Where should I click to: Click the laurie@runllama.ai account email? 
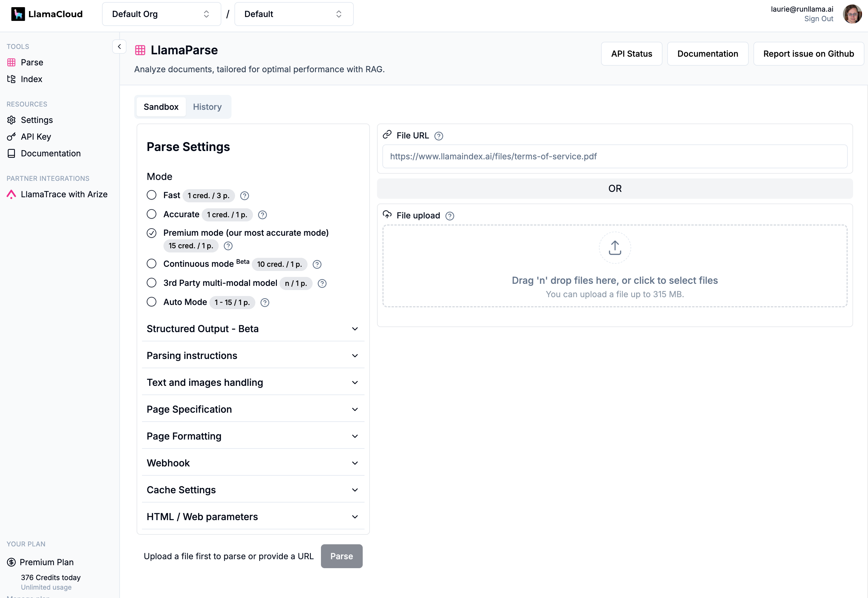click(802, 9)
